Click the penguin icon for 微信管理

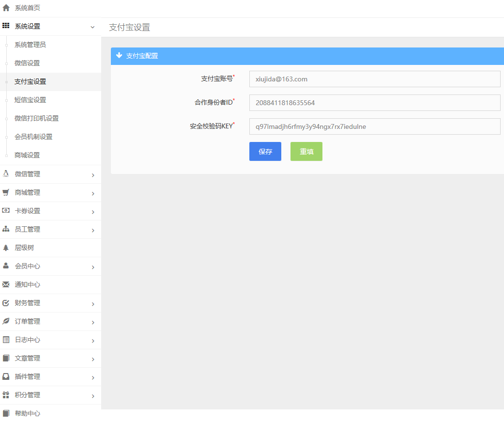point(6,173)
